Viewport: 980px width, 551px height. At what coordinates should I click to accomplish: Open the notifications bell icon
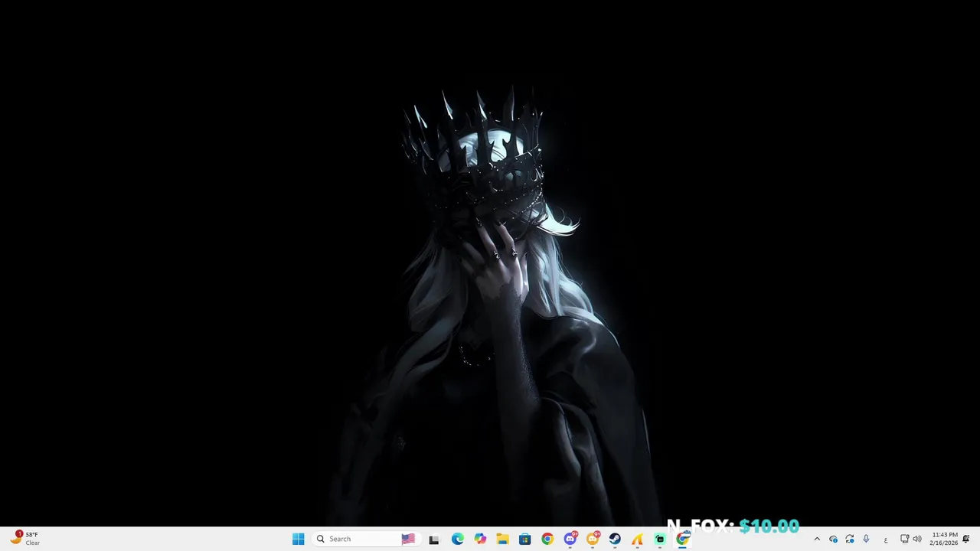(966, 539)
